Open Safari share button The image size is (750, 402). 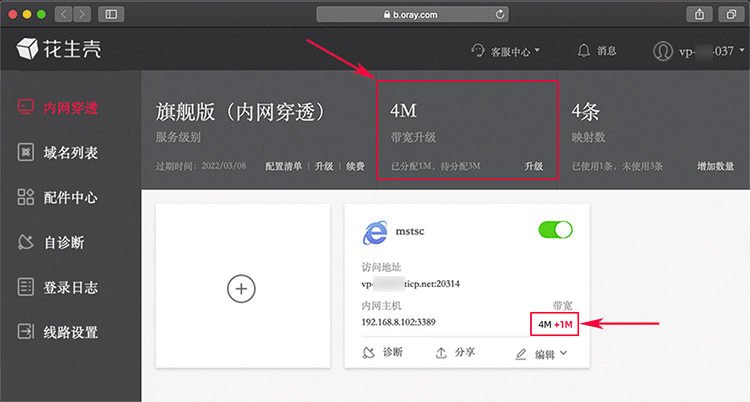pos(699,14)
